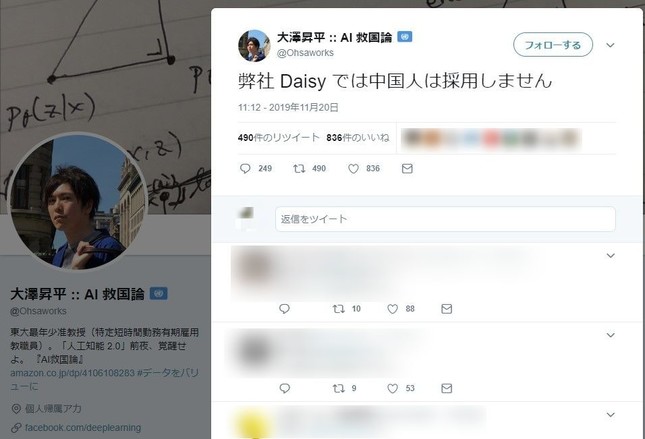Retweet the second reply showing 9
The width and height of the screenshot is (645, 439).
click(x=339, y=388)
